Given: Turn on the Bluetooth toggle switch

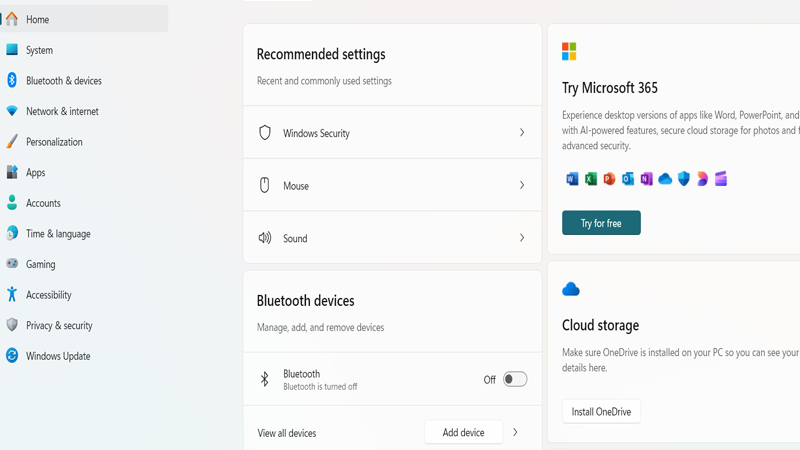Looking at the screenshot, I should pos(514,379).
